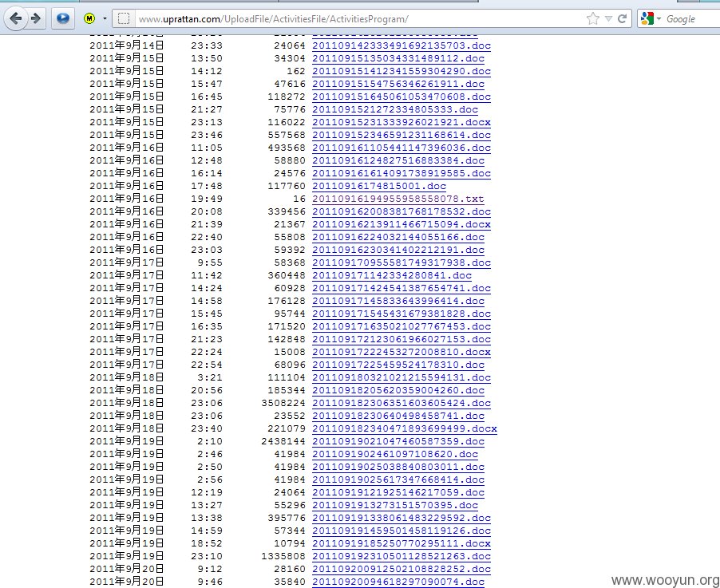Open the 59392-byte doc from 23:03

(398, 251)
